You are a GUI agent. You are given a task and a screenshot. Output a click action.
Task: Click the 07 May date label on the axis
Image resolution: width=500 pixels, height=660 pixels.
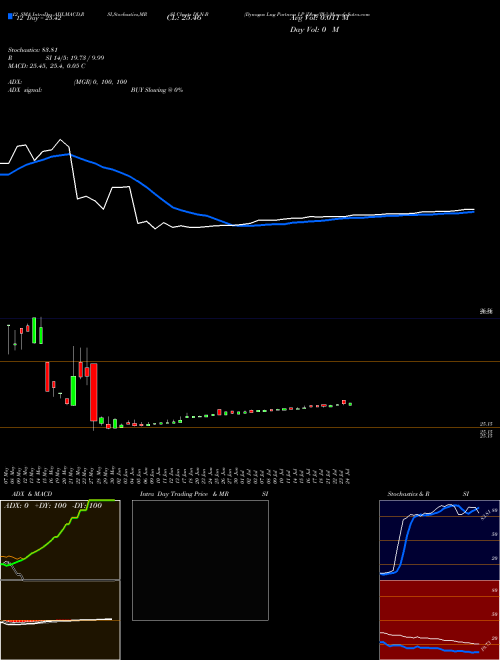click(7, 475)
